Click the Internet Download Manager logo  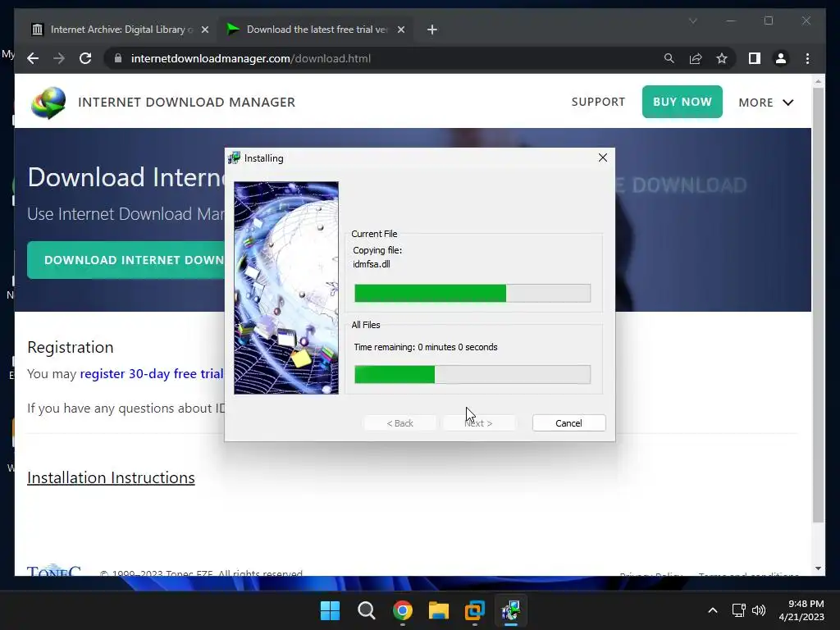click(x=48, y=103)
